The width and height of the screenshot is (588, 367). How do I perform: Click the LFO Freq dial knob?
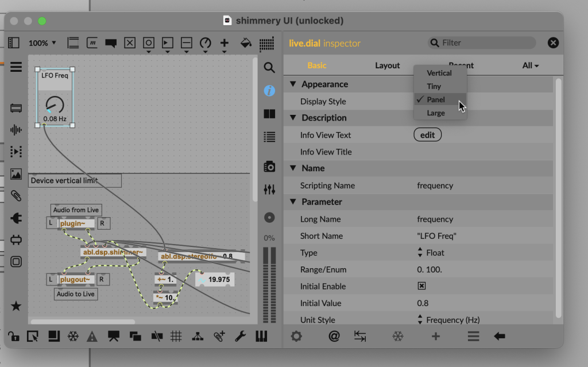(x=55, y=106)
